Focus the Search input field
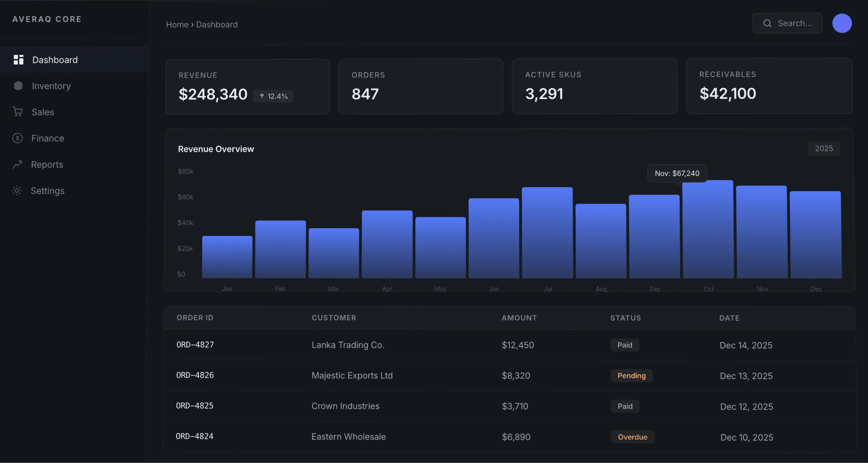The image size is (868, 463). tap(787, 23)
